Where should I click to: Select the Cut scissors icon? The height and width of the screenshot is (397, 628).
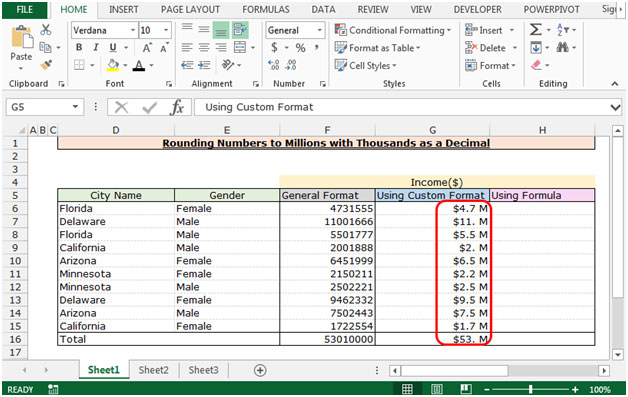point(46,30)
